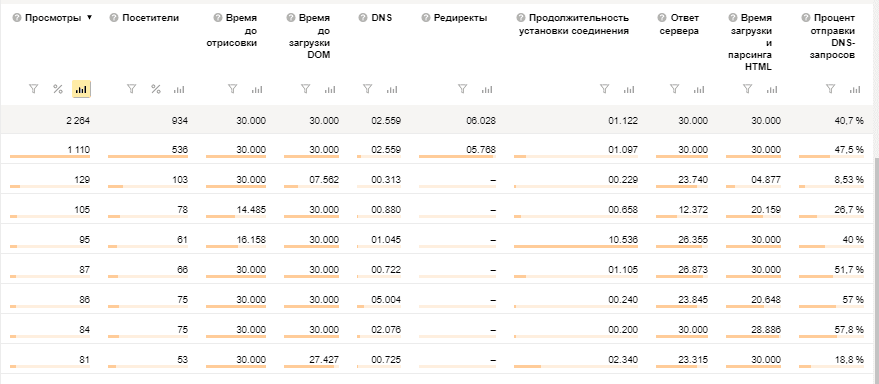The image size is (879, 384).
Task: Click bar chart icon under Посетители
Action: [x=179, y=89]
